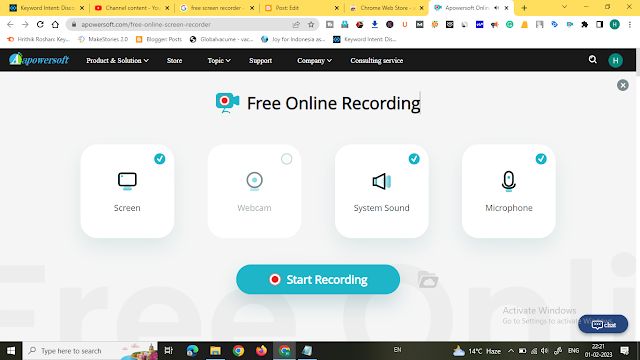Screen dimensions: 640x360
Task: Mute the Apowersoft tab audio icon
Action: (497, 8)
